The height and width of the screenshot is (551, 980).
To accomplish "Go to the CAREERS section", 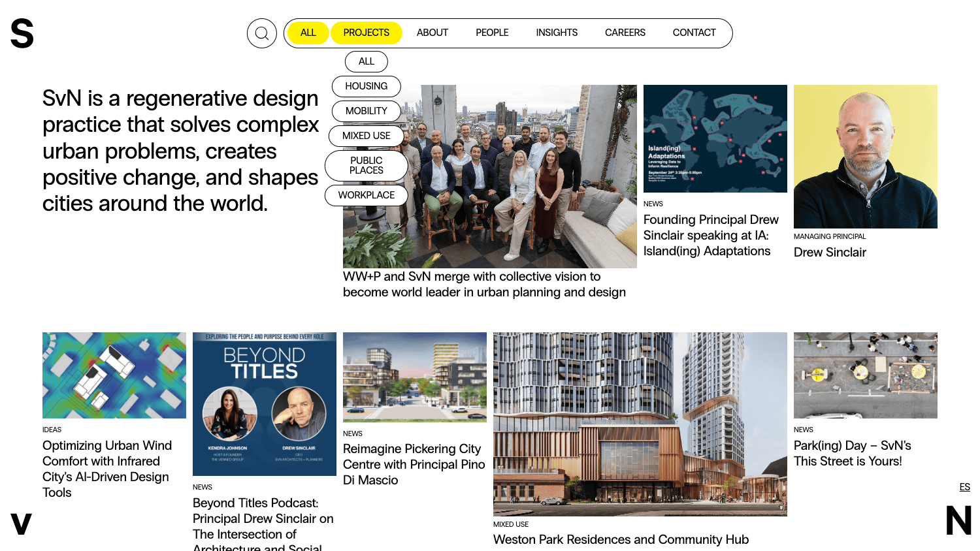I will tap(625, 33).
